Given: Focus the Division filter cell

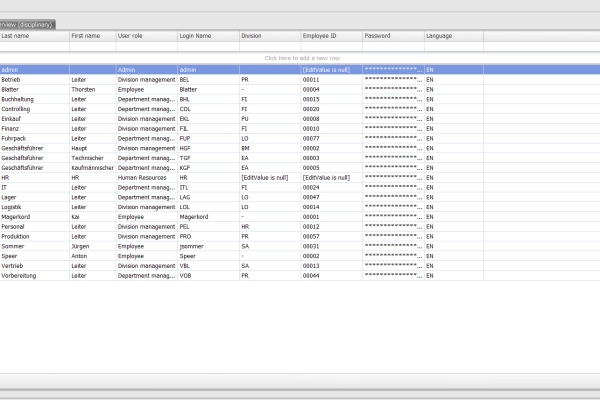Looking at the screenshot, I should coord(270,46).
